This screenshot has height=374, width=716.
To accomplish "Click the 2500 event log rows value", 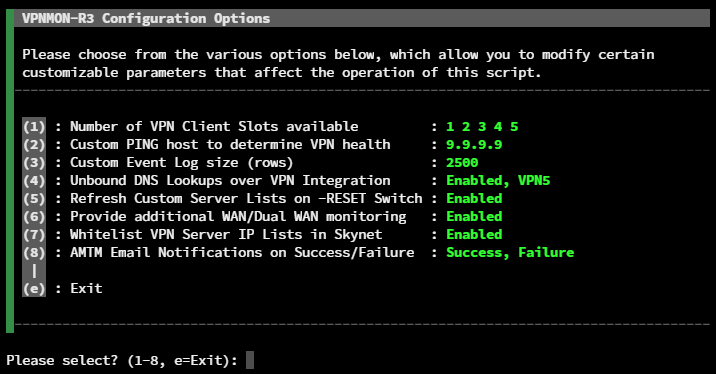I will coord(462,163).
